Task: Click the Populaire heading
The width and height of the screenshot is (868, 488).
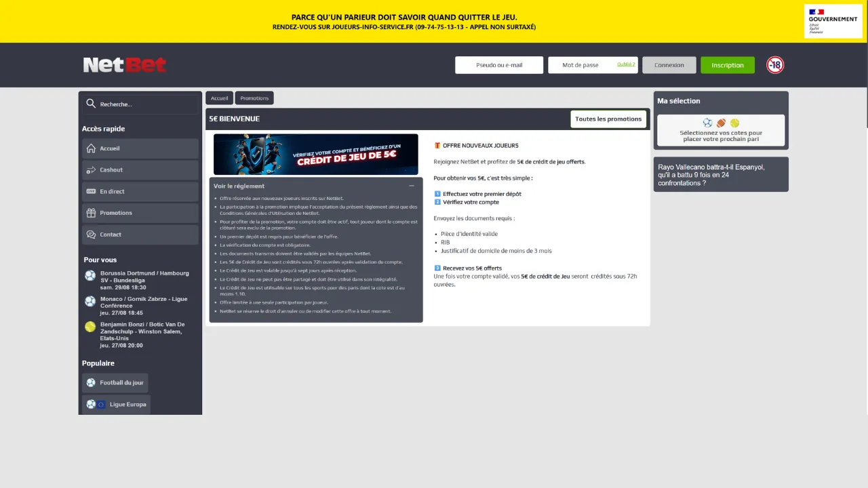Action: point(98,363)
